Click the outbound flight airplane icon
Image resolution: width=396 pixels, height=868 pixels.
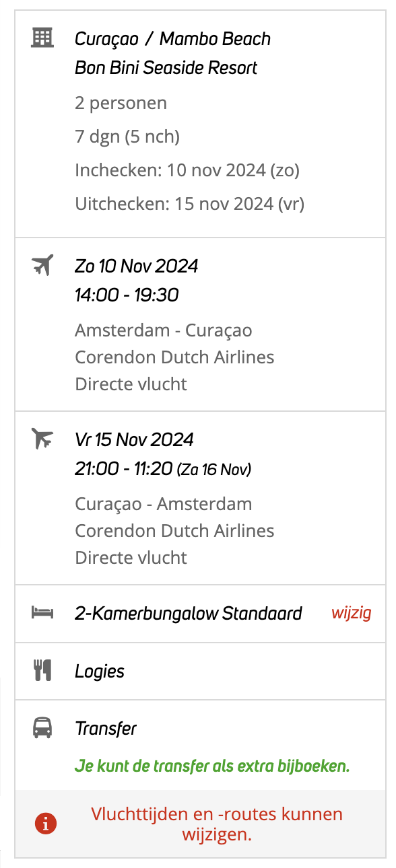(x=42, y=265)
